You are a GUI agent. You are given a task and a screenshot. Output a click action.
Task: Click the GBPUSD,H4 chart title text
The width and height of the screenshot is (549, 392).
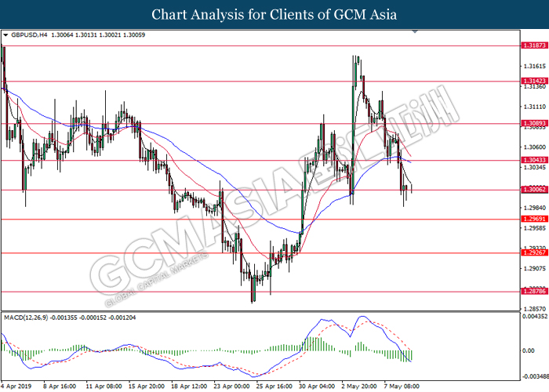[x=30, y=35]
